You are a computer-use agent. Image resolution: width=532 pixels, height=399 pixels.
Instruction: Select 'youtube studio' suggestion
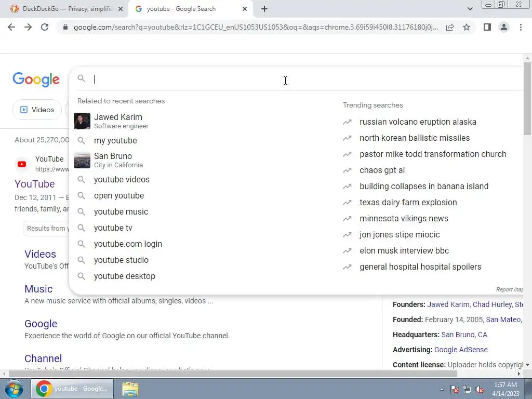[204, 260]
